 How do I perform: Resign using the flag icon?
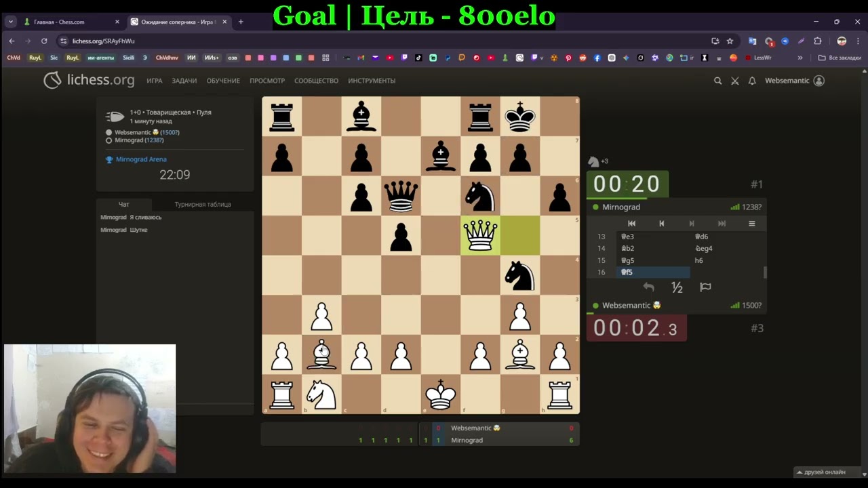click(705, 287)
